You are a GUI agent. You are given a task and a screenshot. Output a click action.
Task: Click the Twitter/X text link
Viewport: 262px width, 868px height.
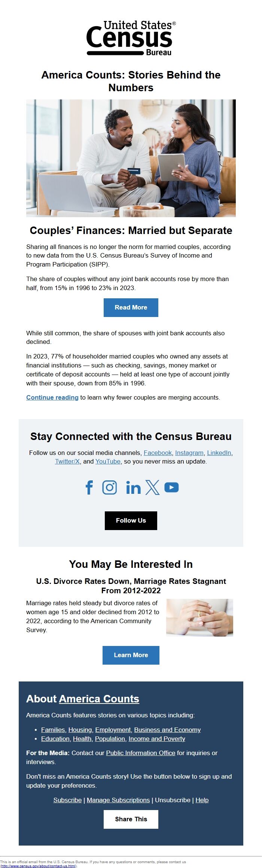click(x=67, y=461)
